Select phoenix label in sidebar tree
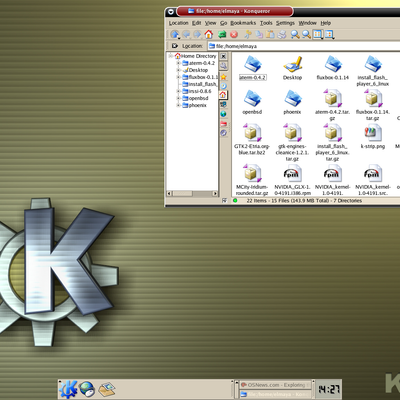Screen dimensions: 400x400 (x=198, y=105)
